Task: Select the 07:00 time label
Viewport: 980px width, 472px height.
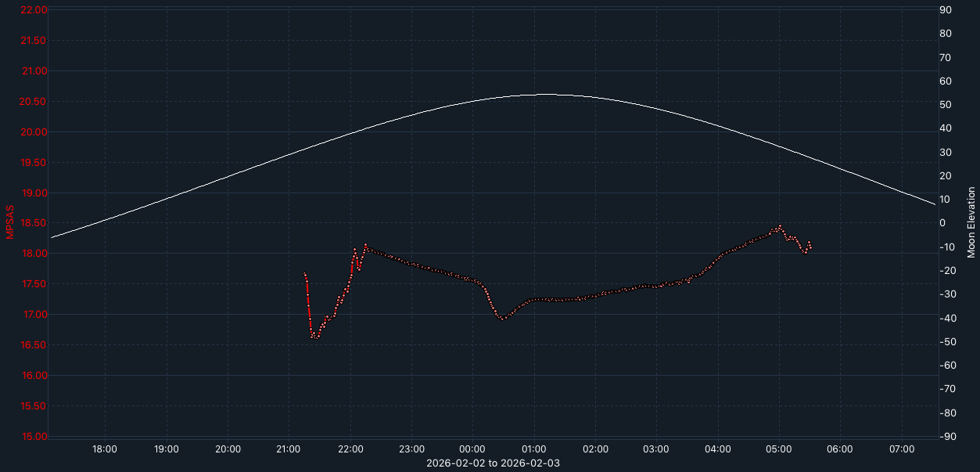Action: pos(902,449)
